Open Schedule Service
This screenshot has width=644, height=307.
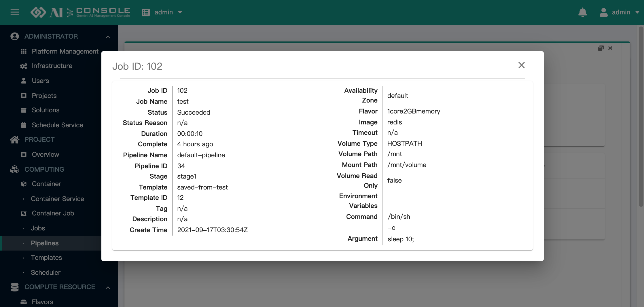(57, 125)
